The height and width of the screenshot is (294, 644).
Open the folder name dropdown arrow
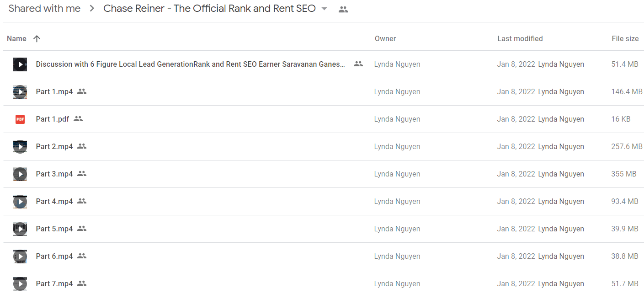(325, 9)
